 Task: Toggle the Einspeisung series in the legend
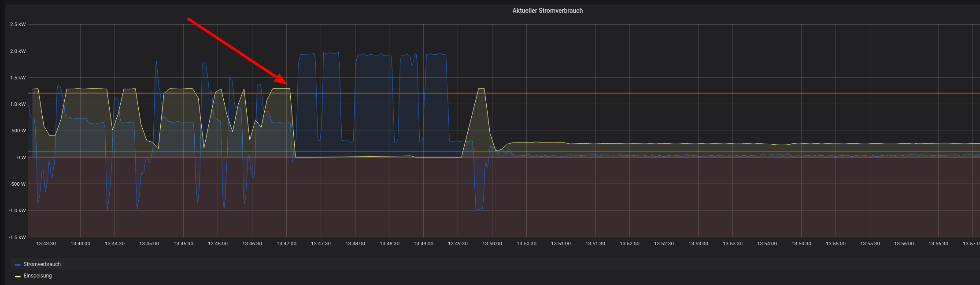[37, 276]
